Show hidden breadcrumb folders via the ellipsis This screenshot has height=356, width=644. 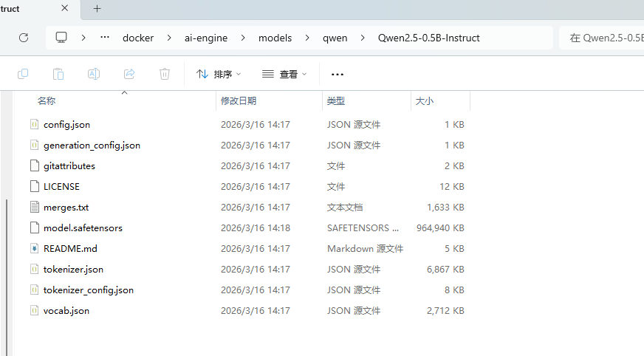coord(105,38)
